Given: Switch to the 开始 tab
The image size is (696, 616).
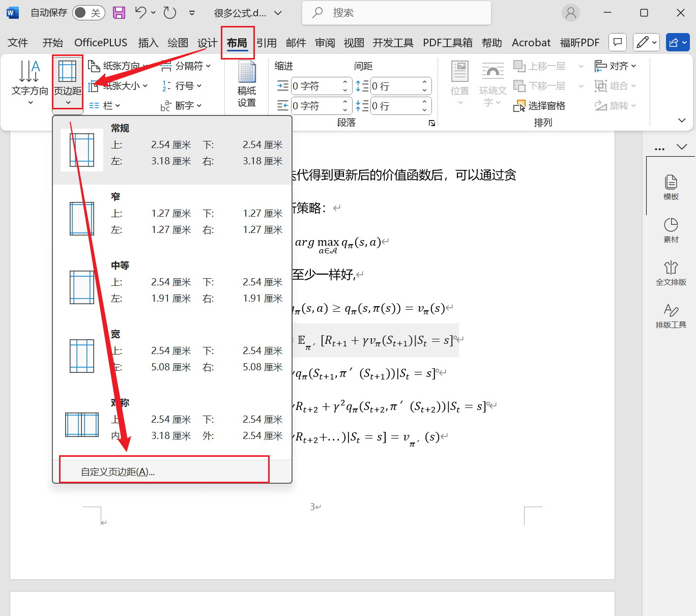Looking at the screenshot, I should click(x=52, y=43).
